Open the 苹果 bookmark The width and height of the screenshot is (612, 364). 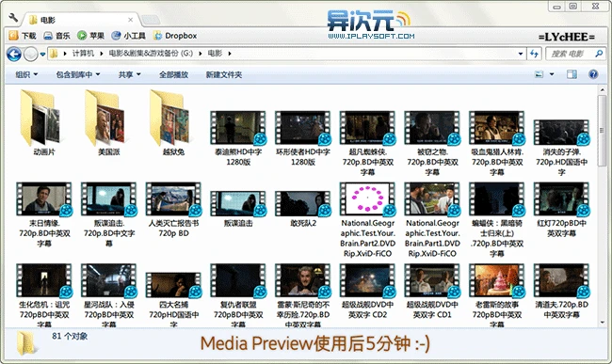coord(90,36)
